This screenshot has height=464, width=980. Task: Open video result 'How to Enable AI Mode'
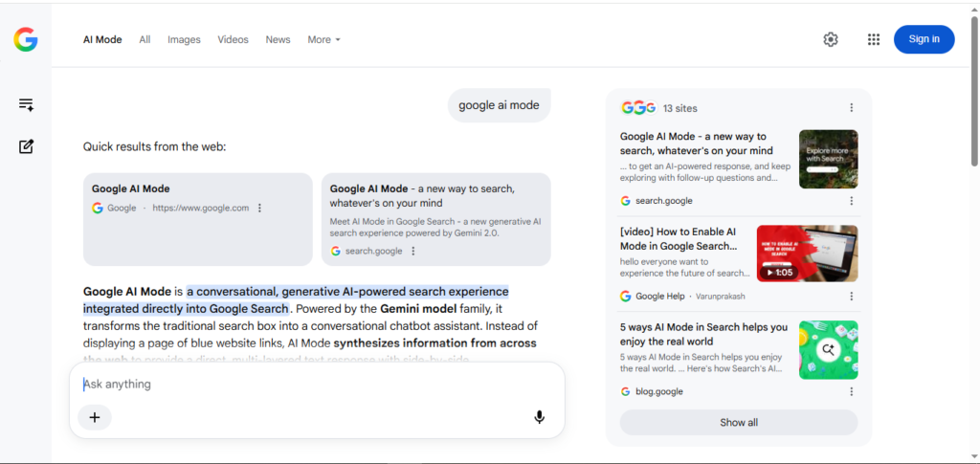coord(679,238)
